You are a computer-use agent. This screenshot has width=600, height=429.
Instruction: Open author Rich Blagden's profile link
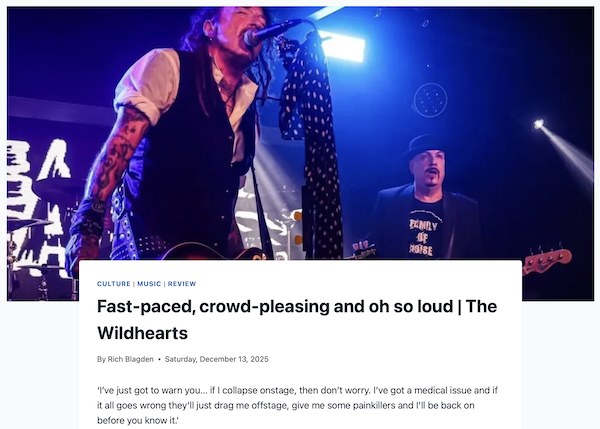point(130,359)
